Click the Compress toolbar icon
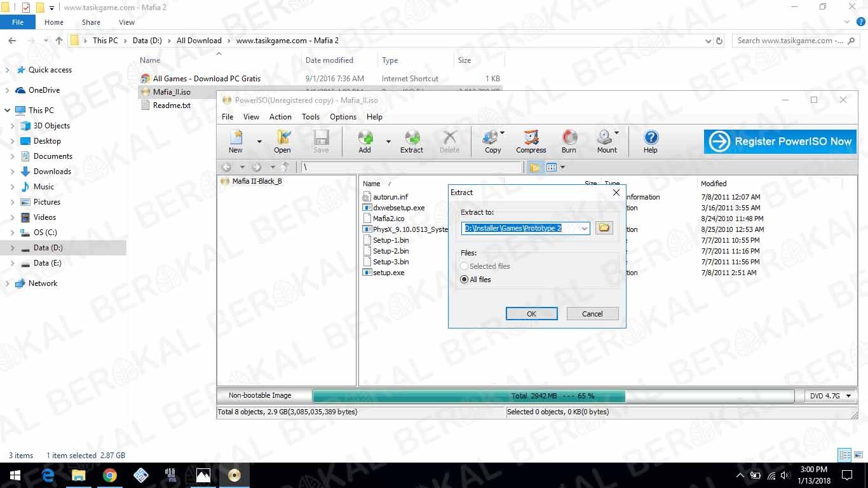 [x=531, y=141]
